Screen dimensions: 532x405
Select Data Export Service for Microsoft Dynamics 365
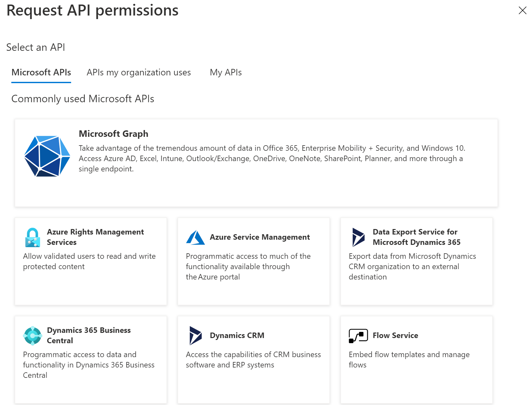coord(416,237)
